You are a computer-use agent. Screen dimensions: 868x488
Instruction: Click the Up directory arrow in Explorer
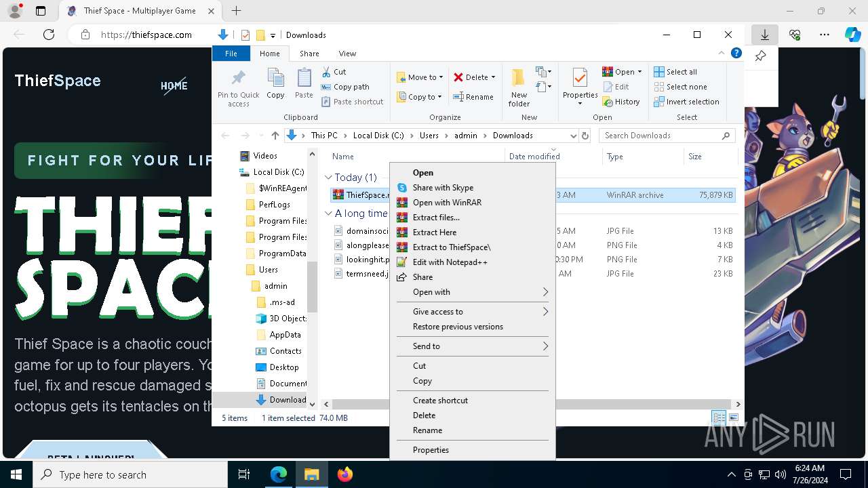[275, 136]
